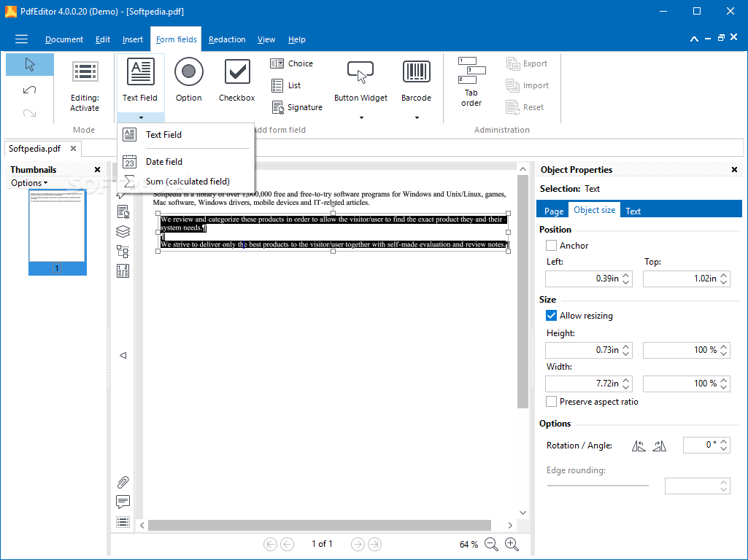Select page 1 thumbnail
748x560 pixels.
[57, 232]
